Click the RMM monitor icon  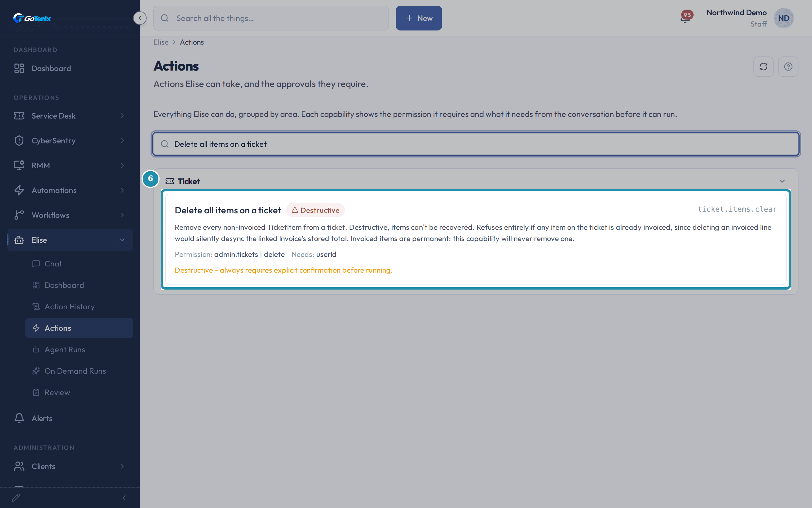19,165
